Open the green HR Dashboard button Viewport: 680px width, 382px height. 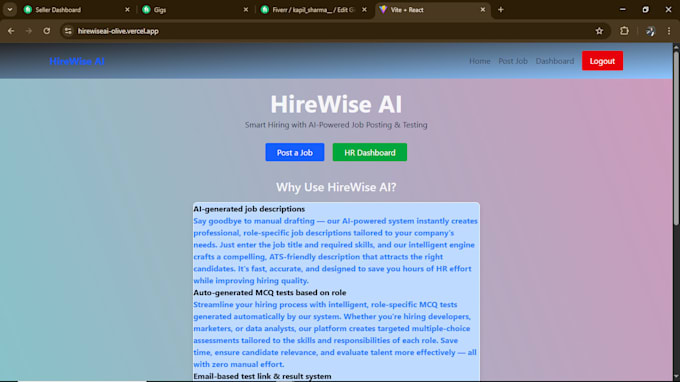pos(370,152)
